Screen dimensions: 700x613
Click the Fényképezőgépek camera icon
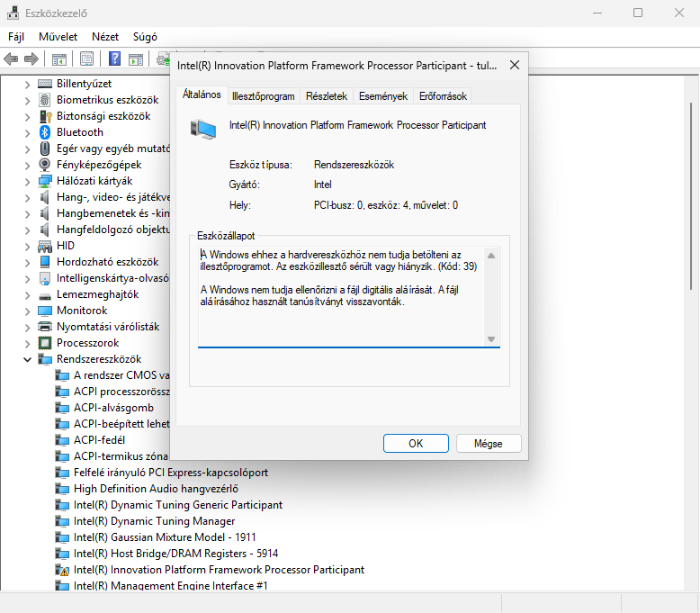tap(45, 165)
